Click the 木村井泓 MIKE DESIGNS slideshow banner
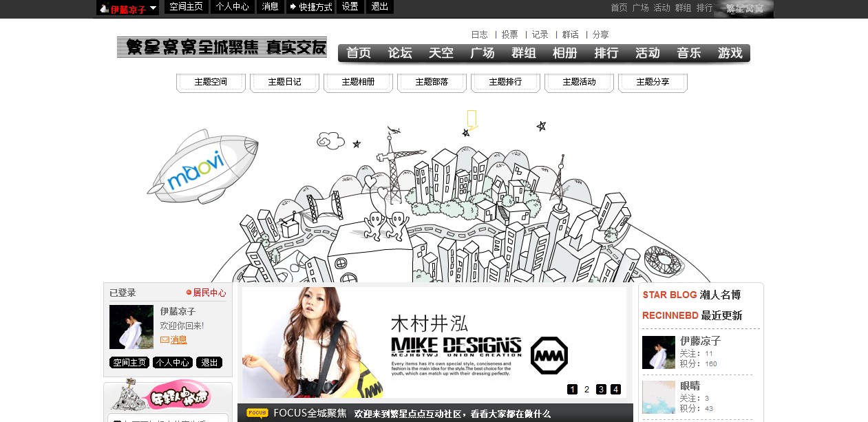The image size is (868, 422). tap(434, 342)
